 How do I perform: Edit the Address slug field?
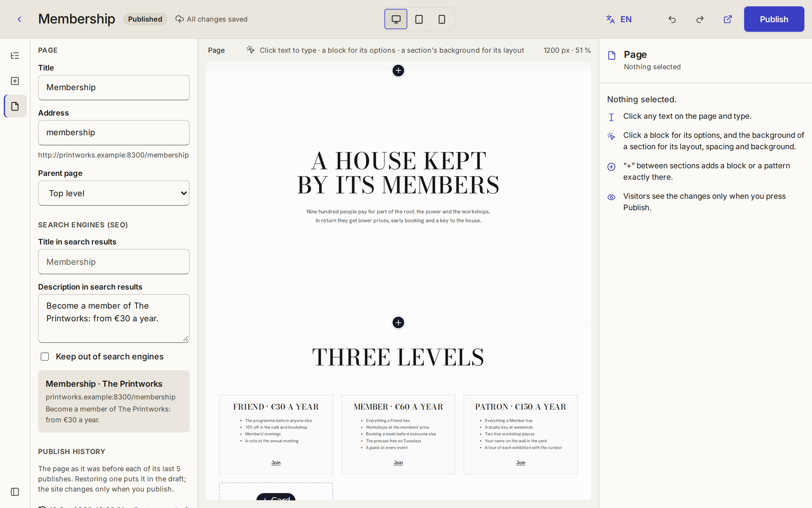tap(114, 133)
